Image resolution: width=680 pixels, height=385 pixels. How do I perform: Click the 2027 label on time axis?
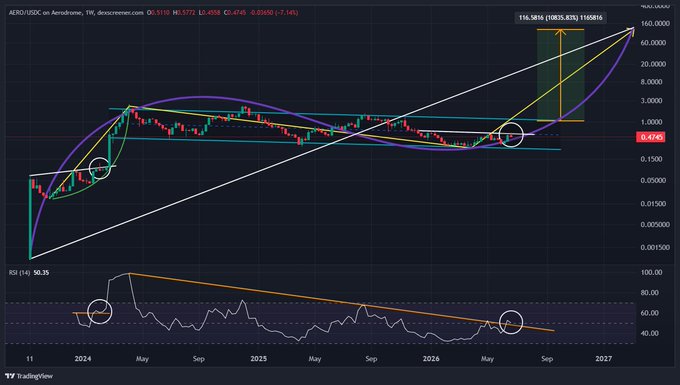pyautogui.click(x=604, y=359)
